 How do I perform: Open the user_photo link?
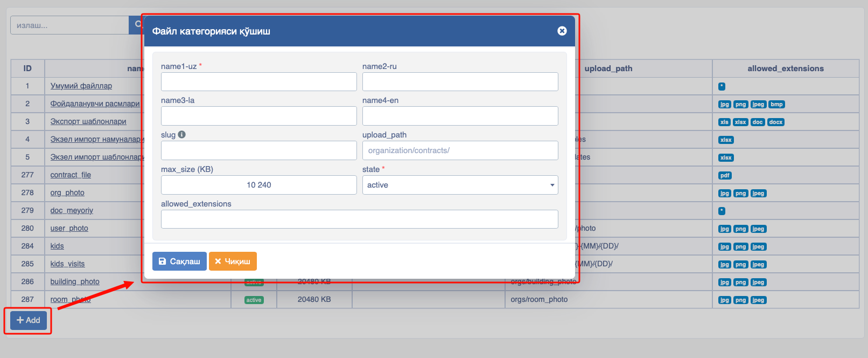[x=69, y=228]
